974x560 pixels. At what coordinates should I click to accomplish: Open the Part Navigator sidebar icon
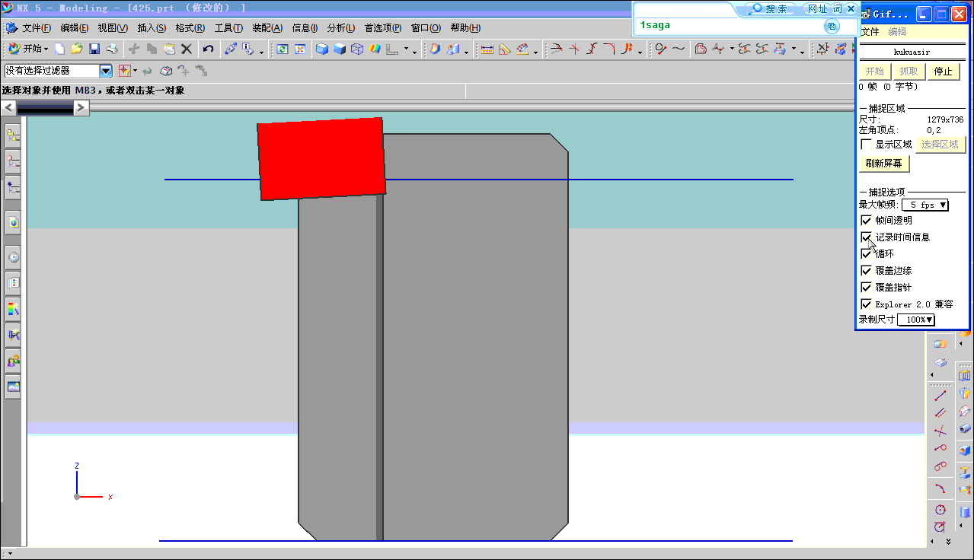pos(13,161)
